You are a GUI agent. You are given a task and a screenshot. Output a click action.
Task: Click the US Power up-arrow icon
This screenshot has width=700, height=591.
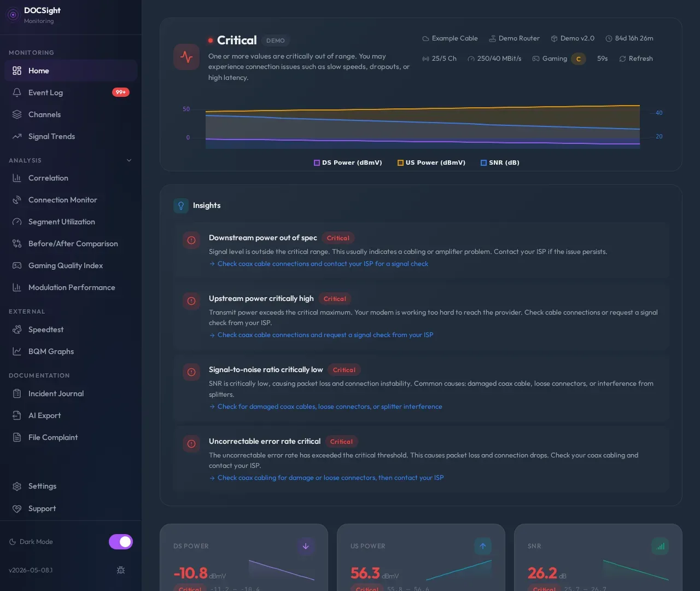point(483,546)
